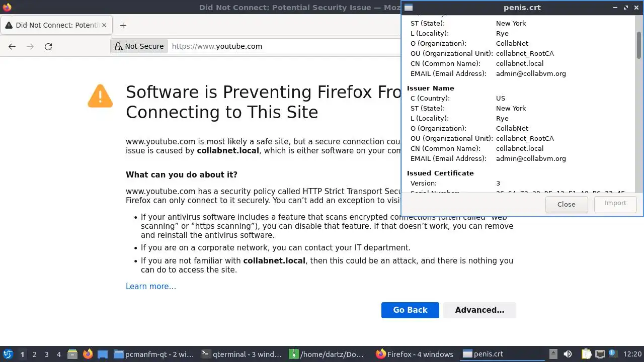Image resolution: width=644 pixels, height=362 pixels.
Task: Open Firefox - 4 windows taskbar group
Action: click(416, 354)
